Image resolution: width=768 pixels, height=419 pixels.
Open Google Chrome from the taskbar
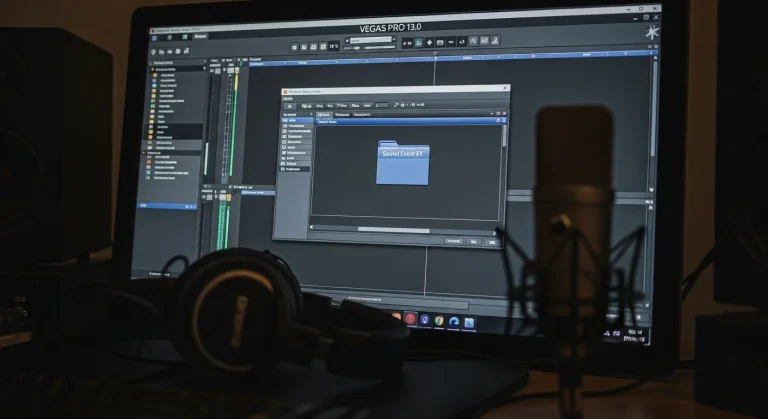(439, 321)
